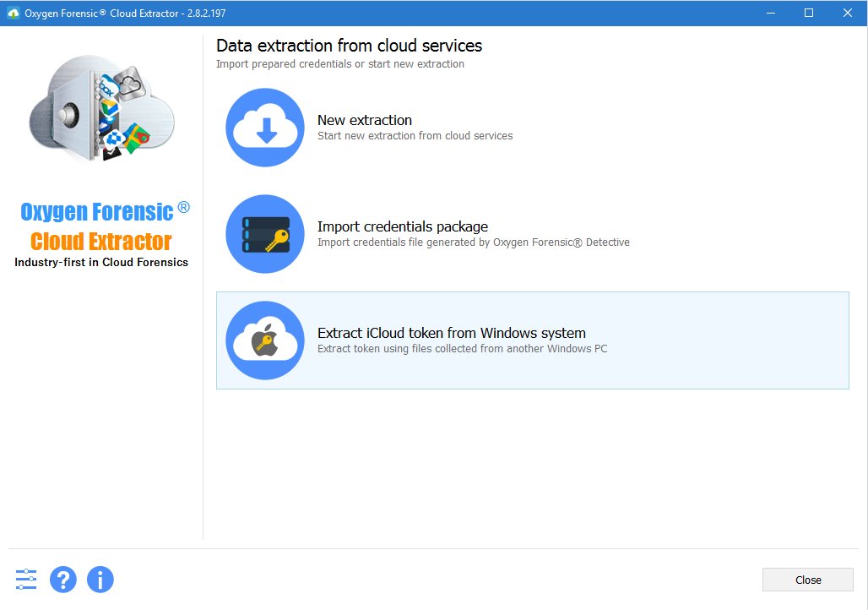Click 'Start new extraction from cloud services' text
This screenshot has height=610, width=868.
415,136
